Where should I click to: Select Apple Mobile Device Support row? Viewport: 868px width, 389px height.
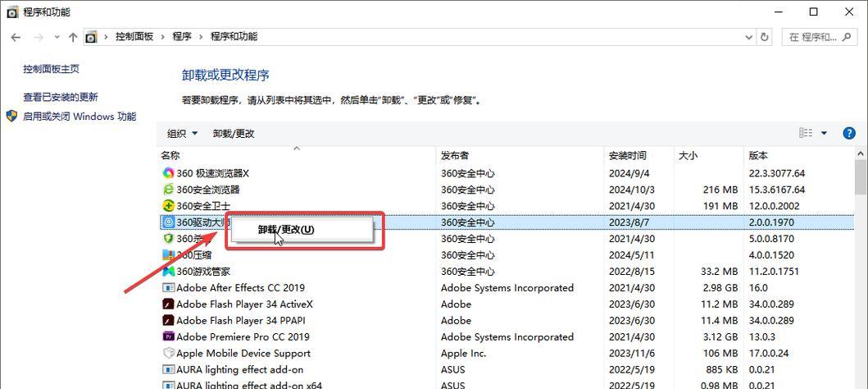(507, 353)
